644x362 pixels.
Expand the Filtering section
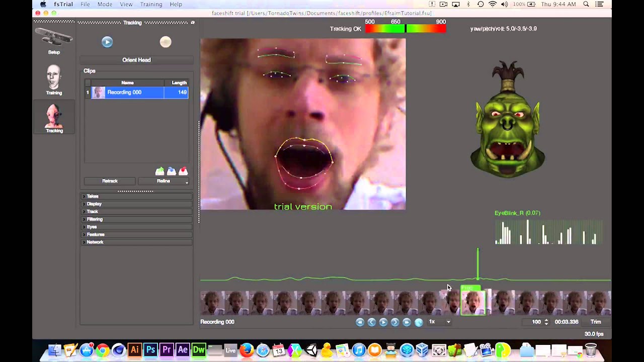pos(137,219)
